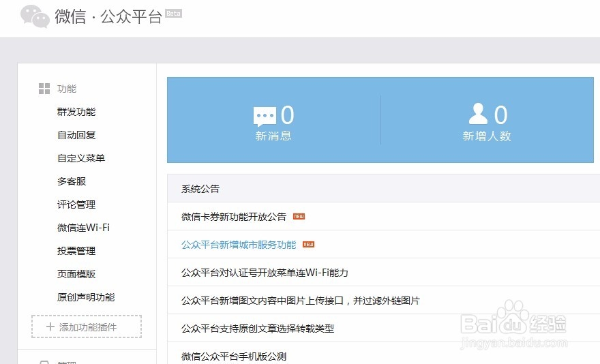Open announcement 微信公众平台手机版公测
Image resolution: width=600 pixels, height=364 pixels.
tap(234, 357)
